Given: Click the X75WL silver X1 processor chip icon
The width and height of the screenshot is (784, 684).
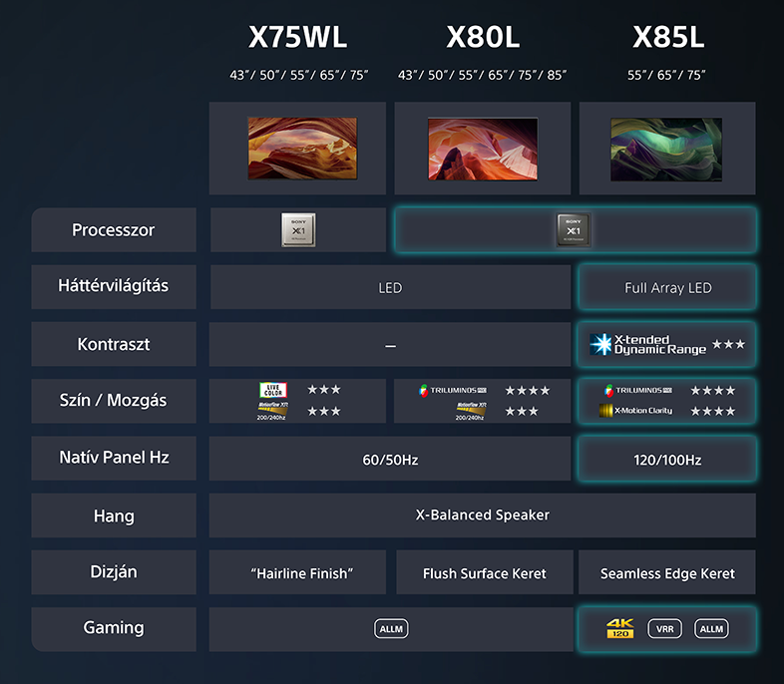Looking at the screenshot, I should (298, 230).
